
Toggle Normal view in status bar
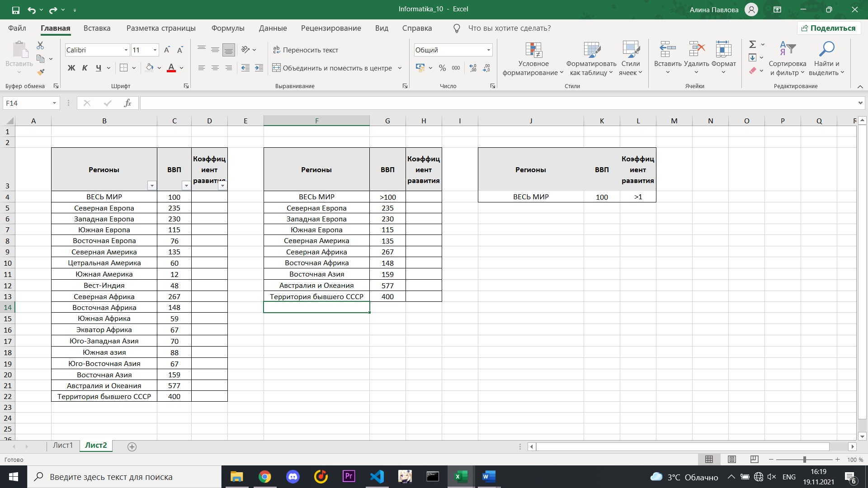click(709, 459)
